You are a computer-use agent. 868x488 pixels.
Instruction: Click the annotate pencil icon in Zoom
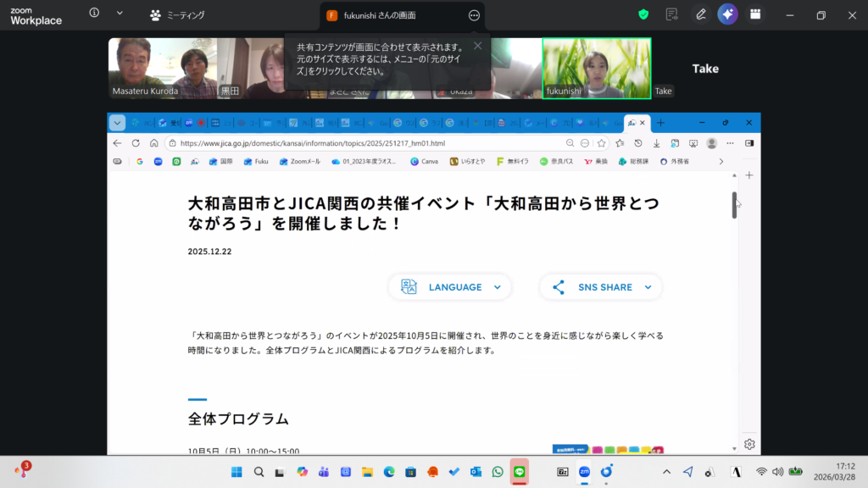(x=700, y=14)
